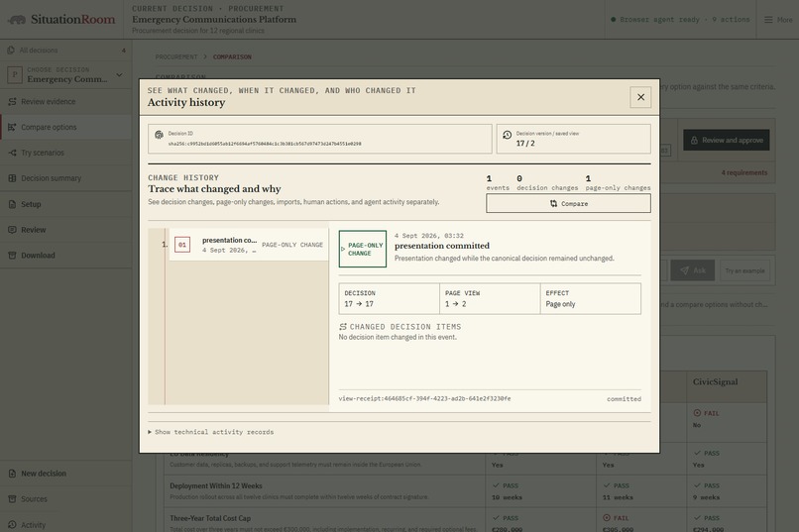Select the presentation committed event row

click(x=249, y=245)
